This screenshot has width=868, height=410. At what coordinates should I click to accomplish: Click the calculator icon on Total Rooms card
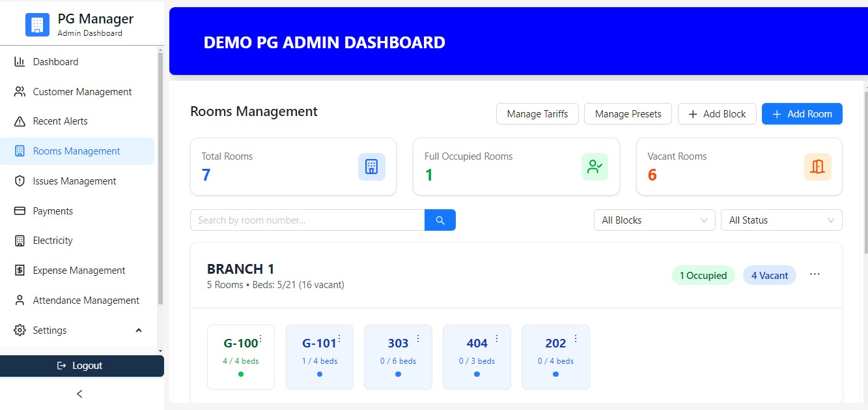coord(371,167)
